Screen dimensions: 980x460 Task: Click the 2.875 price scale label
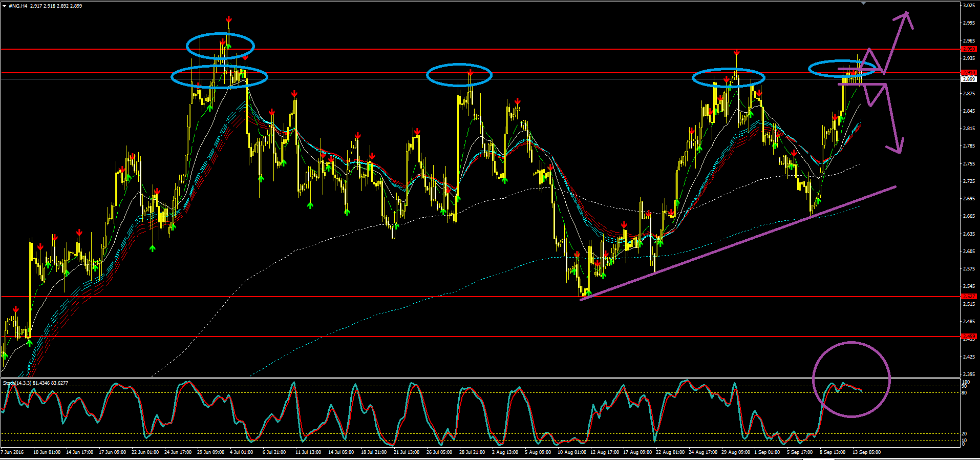(969, 93)
